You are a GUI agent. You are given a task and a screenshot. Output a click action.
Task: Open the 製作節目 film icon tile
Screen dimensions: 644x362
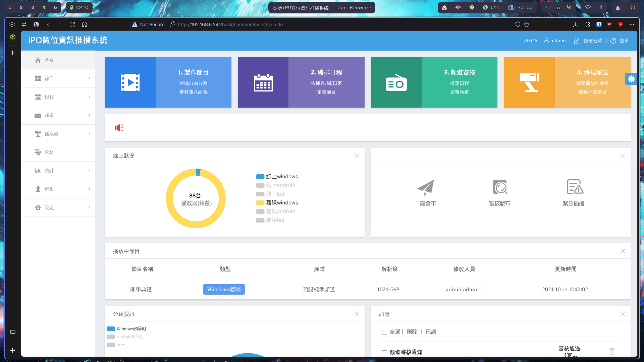[130, 82]
